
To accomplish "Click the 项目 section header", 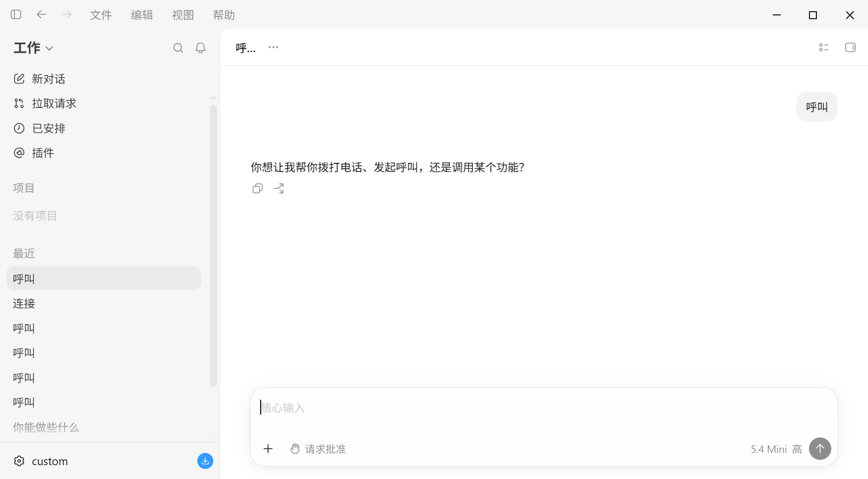I will coord(23,188).
